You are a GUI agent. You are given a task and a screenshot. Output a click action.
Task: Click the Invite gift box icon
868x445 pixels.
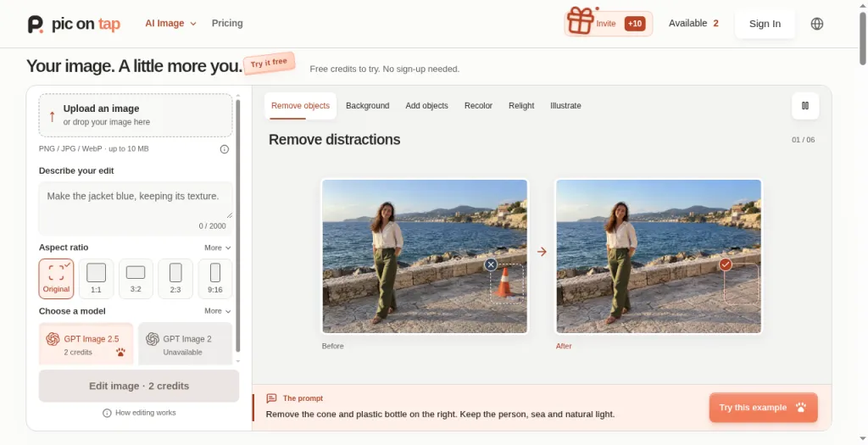pos(580,21)
